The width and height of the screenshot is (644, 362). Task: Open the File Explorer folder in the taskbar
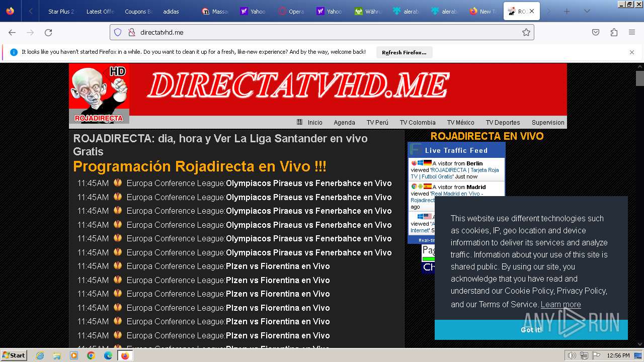[57, 355]
